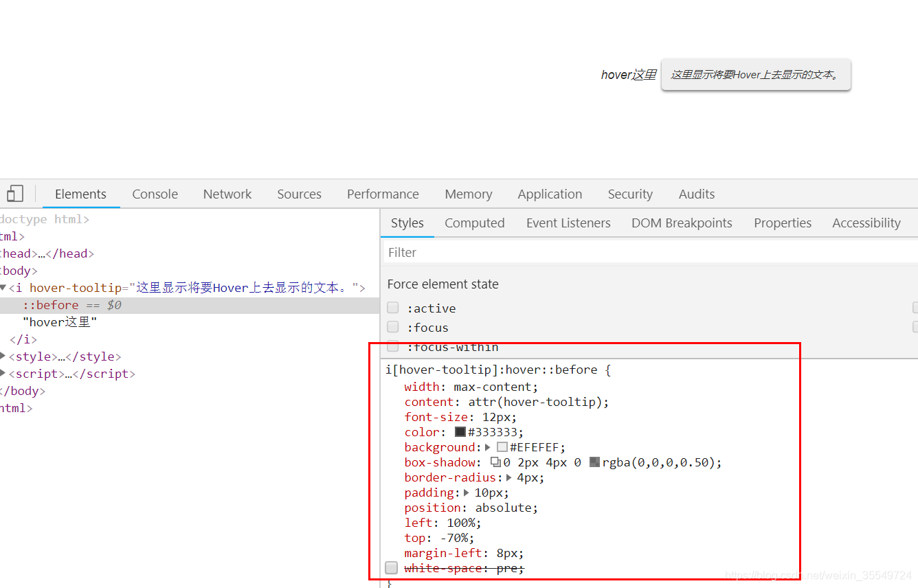Open the Network tab
918x588 pixels.
pyautogui.click(x=227, y=194)
